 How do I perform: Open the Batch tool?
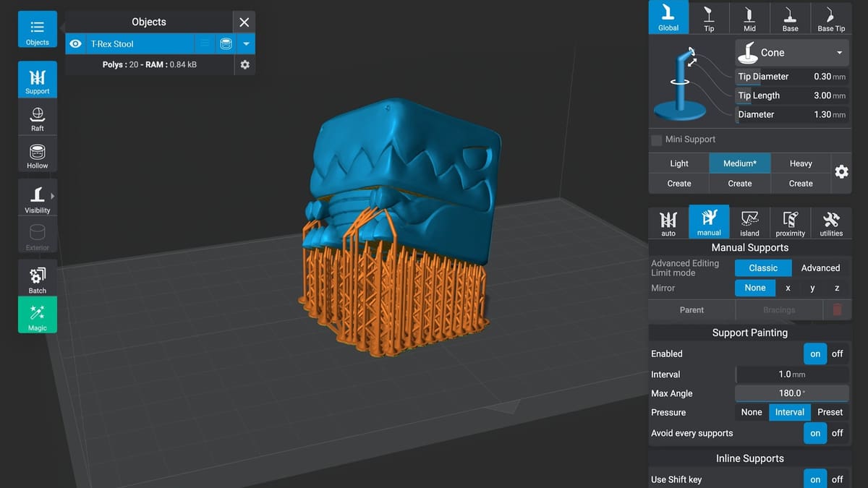tap(37, 280)
